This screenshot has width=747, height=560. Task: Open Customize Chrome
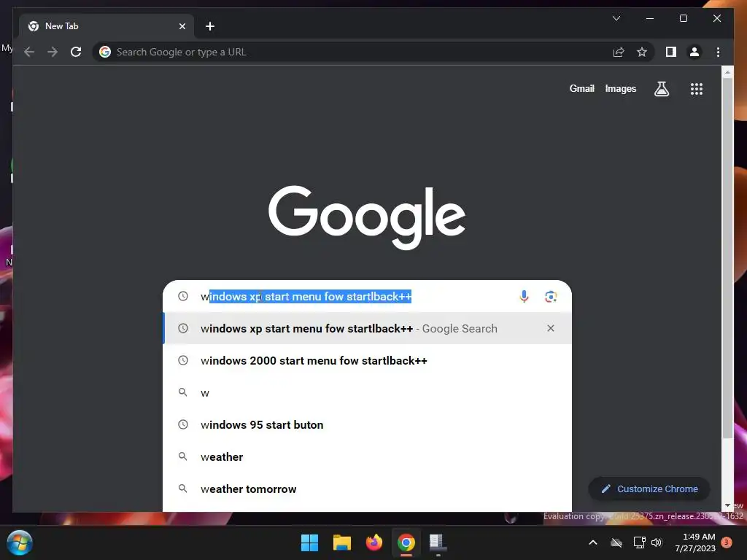pyautogui.click(x=649, y=489)
